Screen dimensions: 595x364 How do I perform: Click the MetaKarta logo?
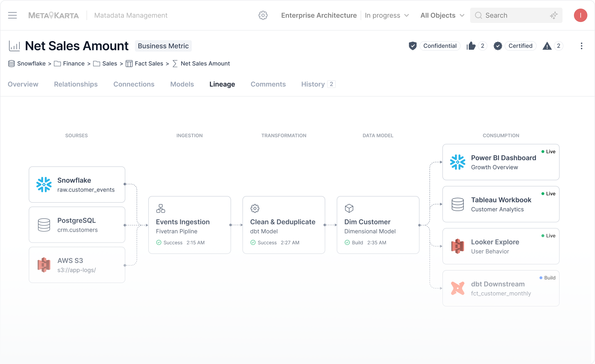click(54, 15)
